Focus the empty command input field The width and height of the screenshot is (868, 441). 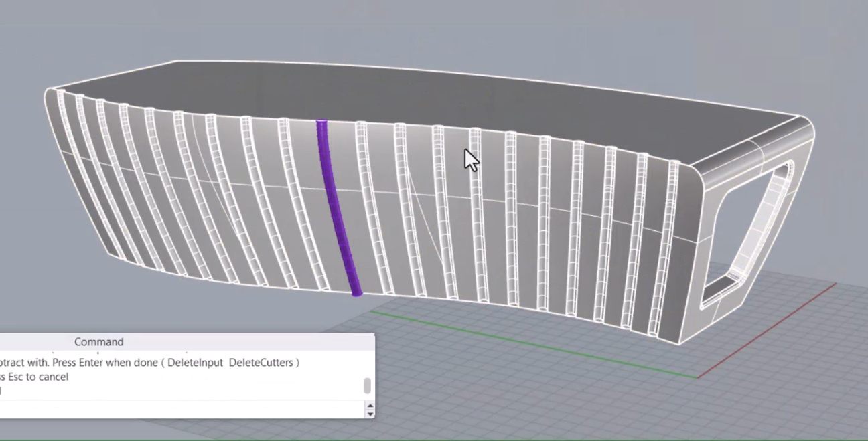point(181,410)
